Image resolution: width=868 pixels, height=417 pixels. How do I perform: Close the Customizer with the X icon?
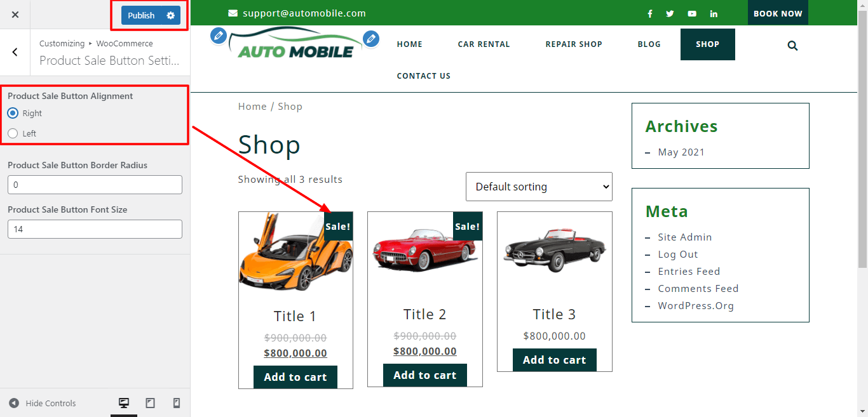15,15
